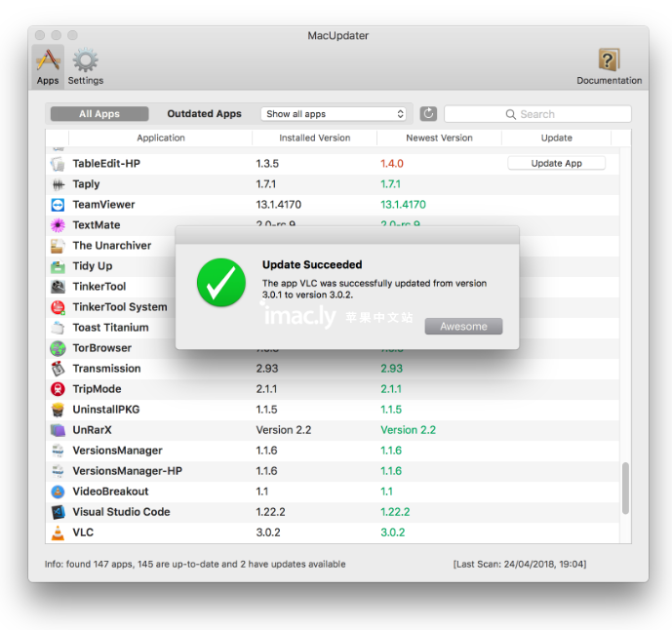Viewport: 672px width, 630px height.
Task: Click Toast Titanium row name
Action: coord(110,328)
